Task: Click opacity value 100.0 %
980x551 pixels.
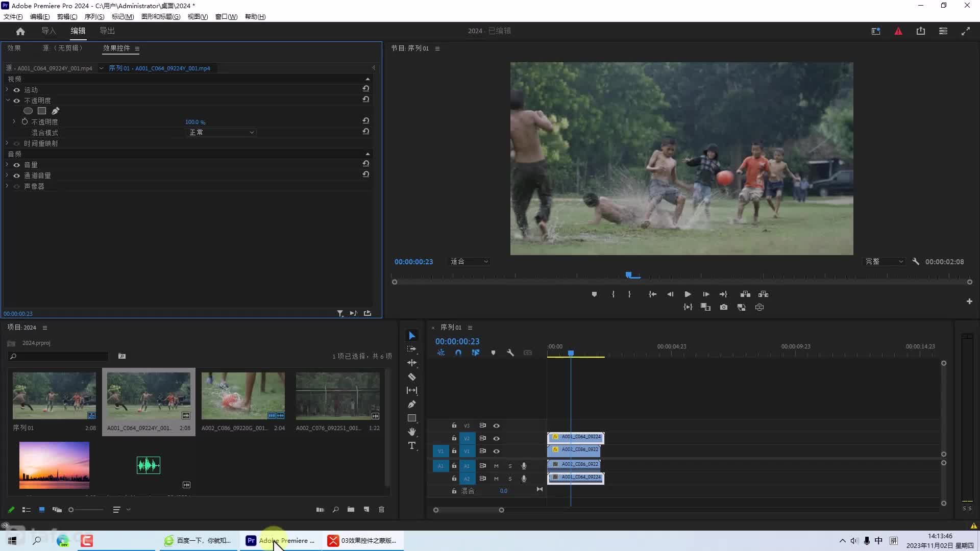Action: (195, 122)
